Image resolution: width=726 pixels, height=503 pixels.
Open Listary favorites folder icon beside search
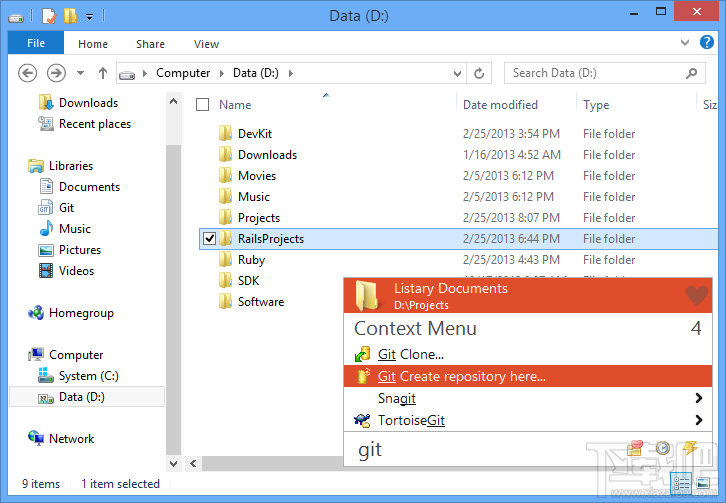635,448
